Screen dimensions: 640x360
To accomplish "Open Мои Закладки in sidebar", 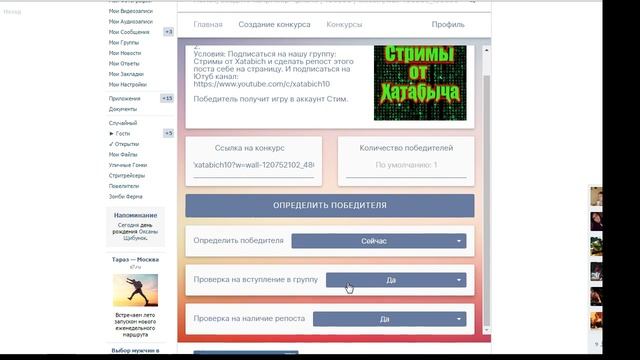I will (x=126, y=74).
